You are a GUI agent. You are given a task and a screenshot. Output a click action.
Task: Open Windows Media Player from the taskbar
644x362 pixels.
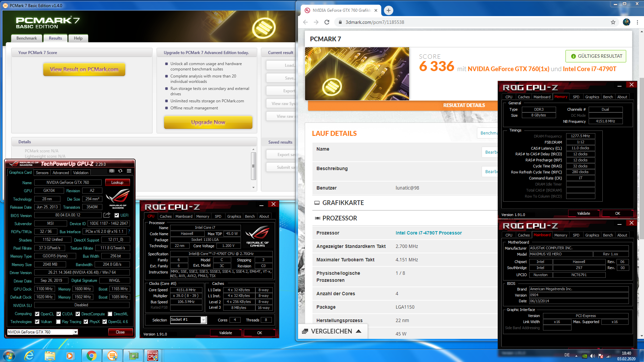(x=70, y=356)
